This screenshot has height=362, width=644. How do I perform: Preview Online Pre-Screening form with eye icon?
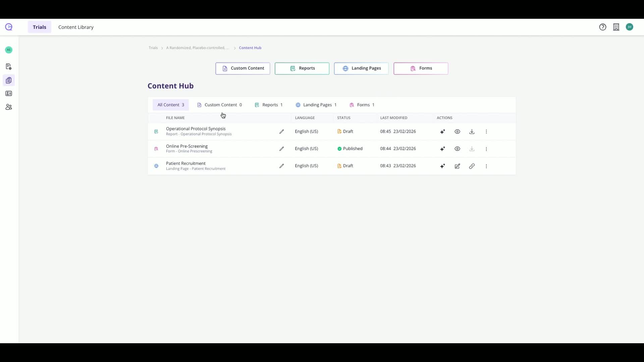pyautogui.click(x=457, y=149)
